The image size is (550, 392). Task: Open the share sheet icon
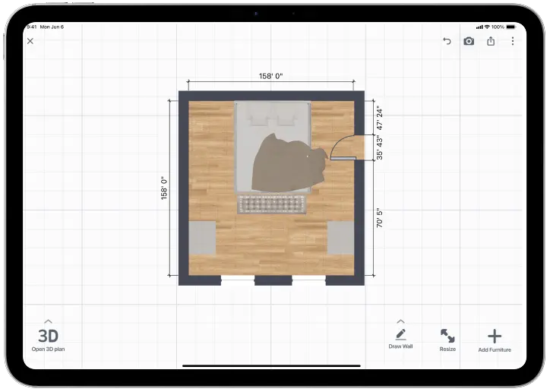[491, 41]
